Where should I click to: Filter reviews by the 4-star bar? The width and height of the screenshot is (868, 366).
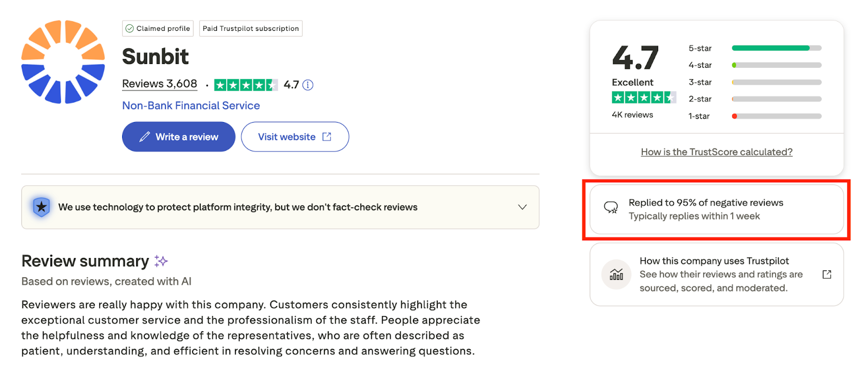coord(776,65)
